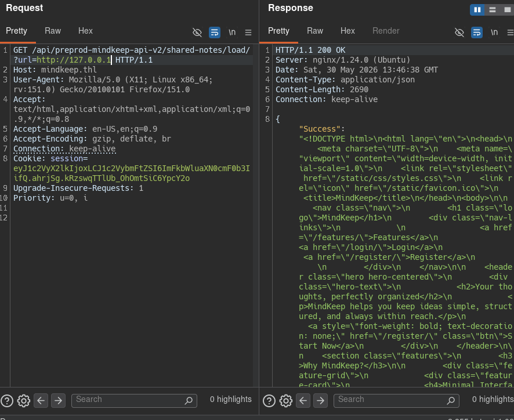Go to next match in Request search
This screenshot has height=420, width=514.
pos(58,401)
